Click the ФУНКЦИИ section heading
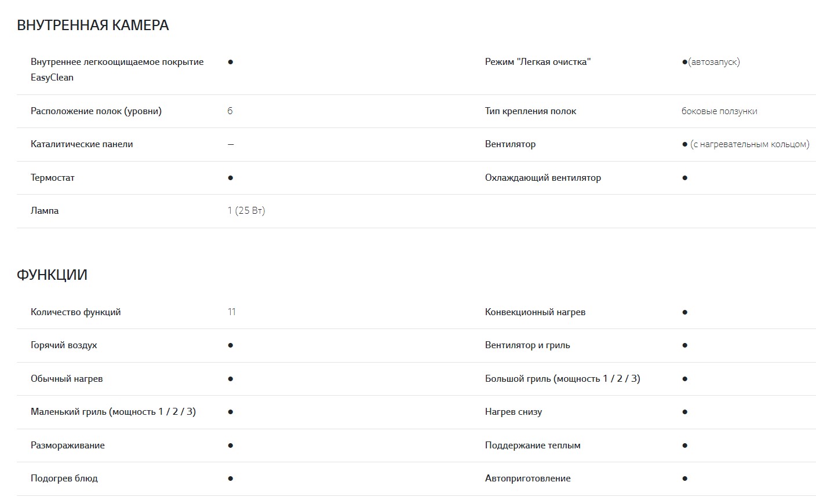Screen dimensions: 816x504 tap(52, 275)
